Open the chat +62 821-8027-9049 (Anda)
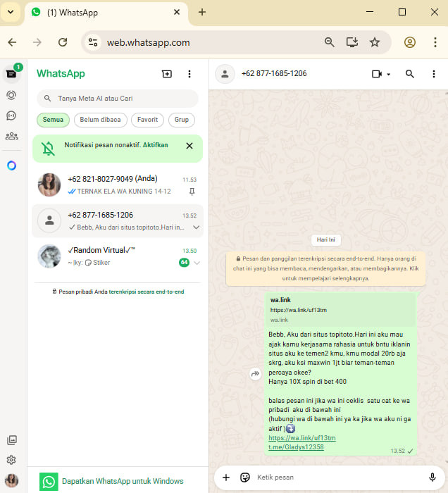This screenshot has height=493, width=448. pyautogui.click(x=118, y=185)
